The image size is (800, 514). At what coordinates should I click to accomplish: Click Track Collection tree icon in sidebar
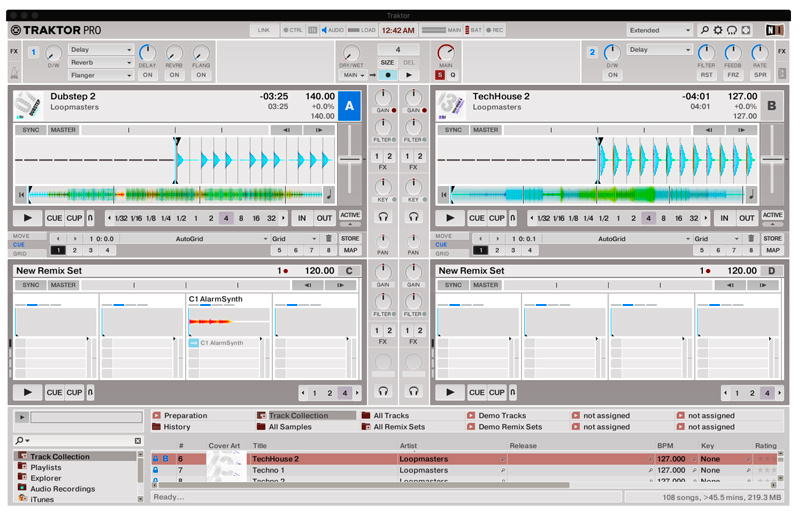click(x=22, y=455)
